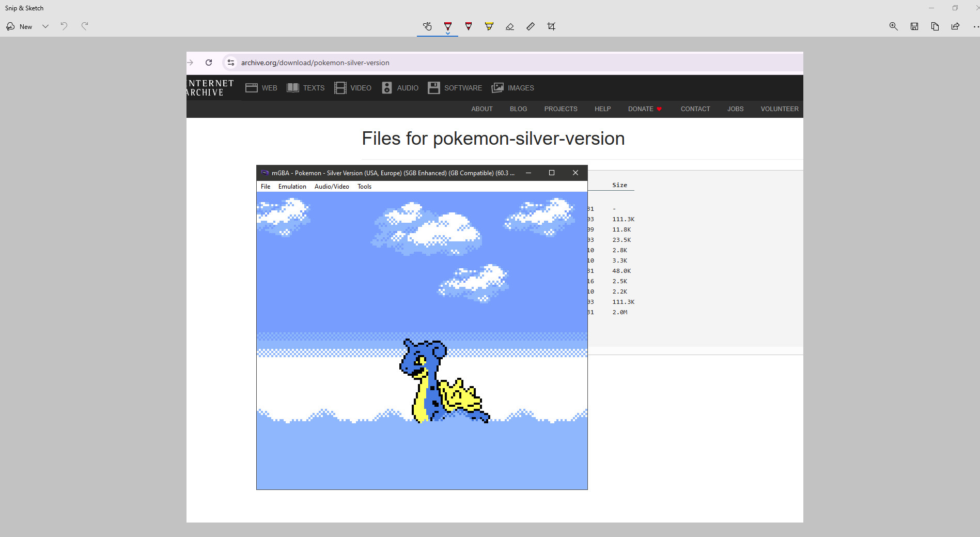Open the IMAGES section

point(513,88)
